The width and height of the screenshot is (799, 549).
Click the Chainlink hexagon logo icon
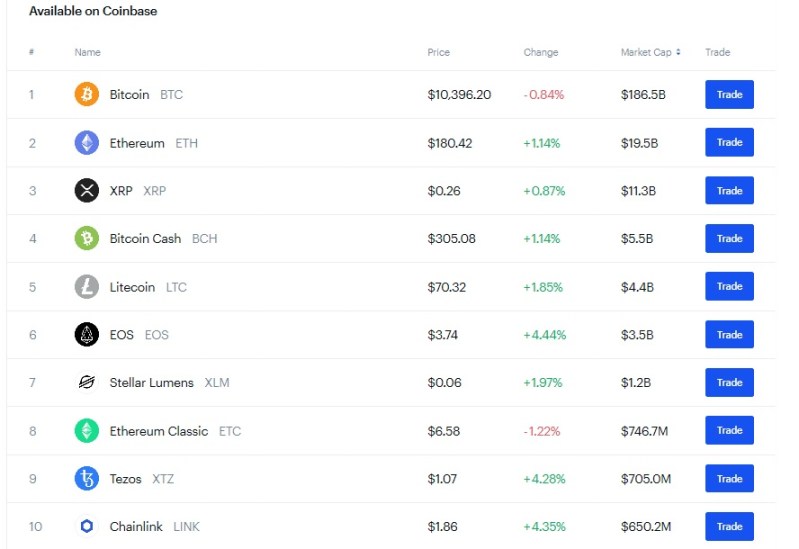point(87,526)
